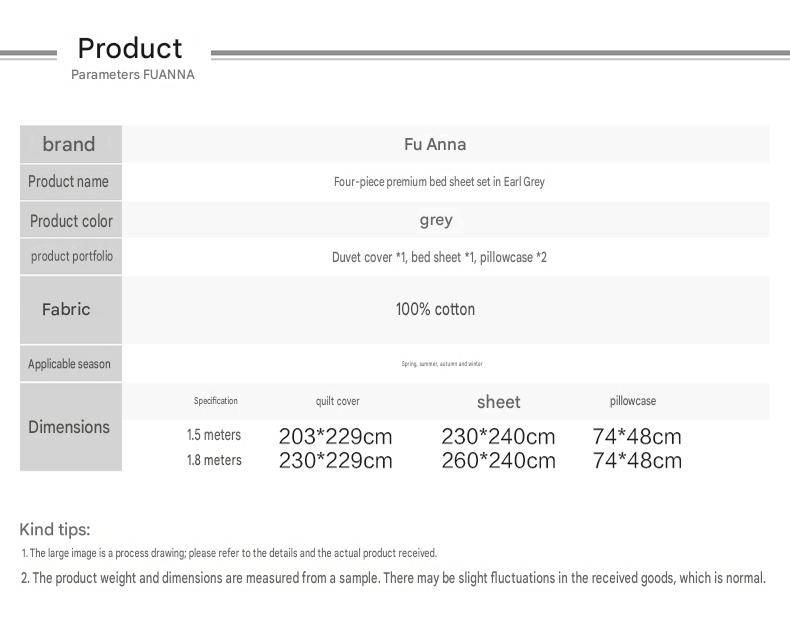The width and height of the screenshot is (790, 626).
Task: Click pillowcase size in 1.8 meters row
Action: [x=637, y=461]
